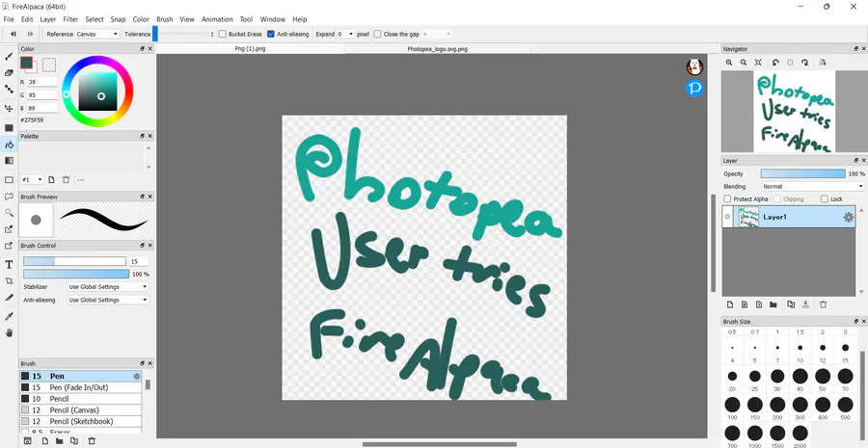This screenshot has width=868, height=448.
Task: Select the Bucket fill tool
Action: tap(9, 145)
